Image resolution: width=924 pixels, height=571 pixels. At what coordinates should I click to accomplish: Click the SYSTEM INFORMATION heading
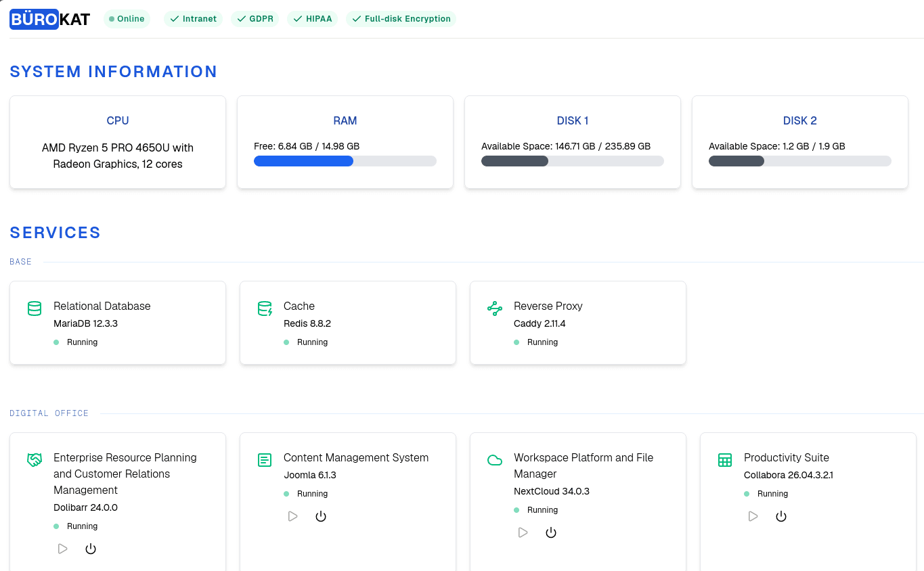(114, 72)
